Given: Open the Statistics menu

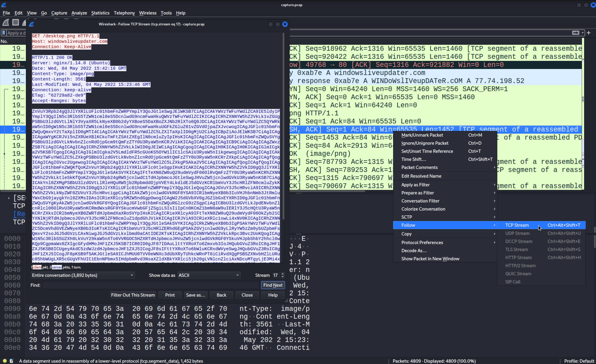Looking at the screenshot, I should pyautogui.click(x=100, y=13).
